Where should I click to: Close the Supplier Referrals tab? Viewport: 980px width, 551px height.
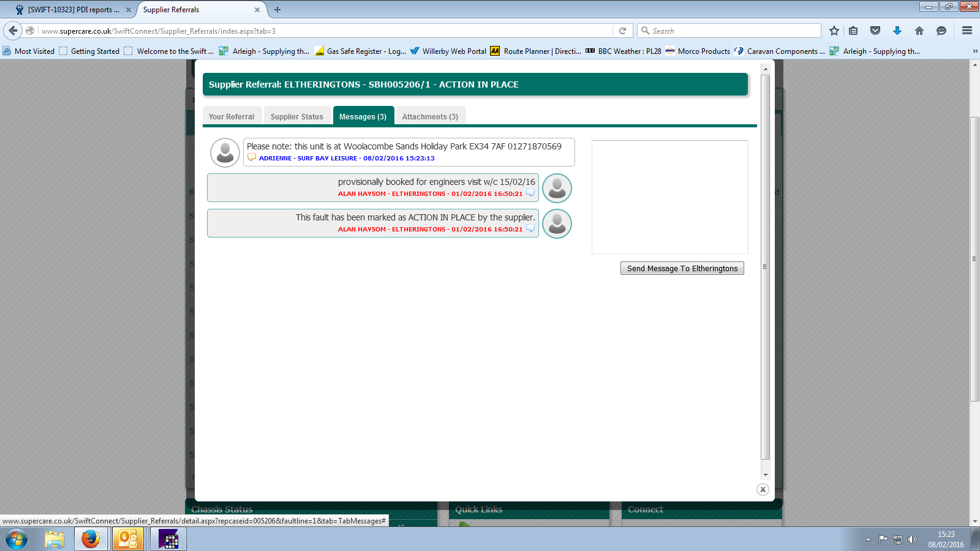[x=257, y=10]
